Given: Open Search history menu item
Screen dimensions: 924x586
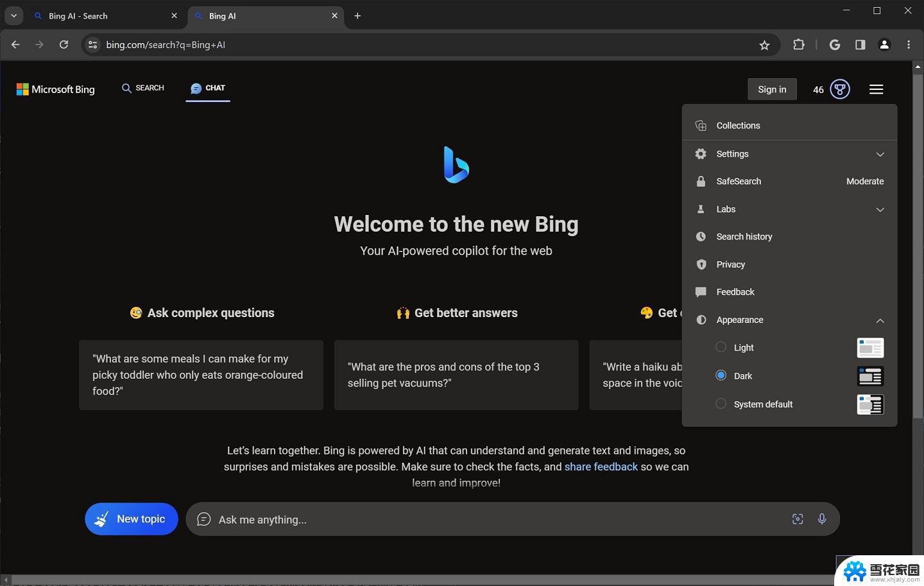Looking at the screenshot, I should click(x=790, y=237).
